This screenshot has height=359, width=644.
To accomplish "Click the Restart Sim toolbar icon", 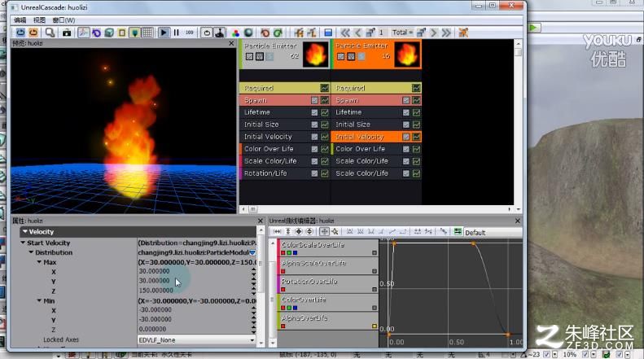I will 20,33.
